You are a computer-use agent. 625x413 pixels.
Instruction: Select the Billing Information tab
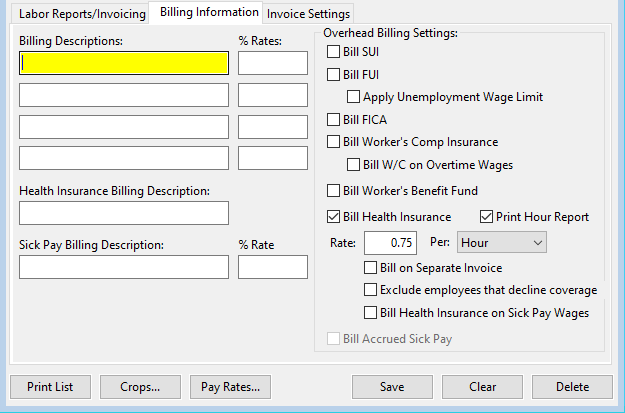[x=204, y=13]
